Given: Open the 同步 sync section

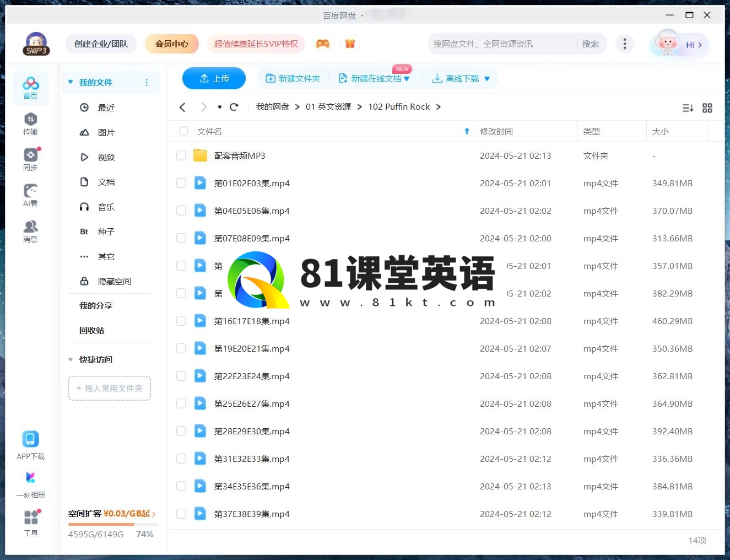Looking at the screenshot, I should (30, 159).
